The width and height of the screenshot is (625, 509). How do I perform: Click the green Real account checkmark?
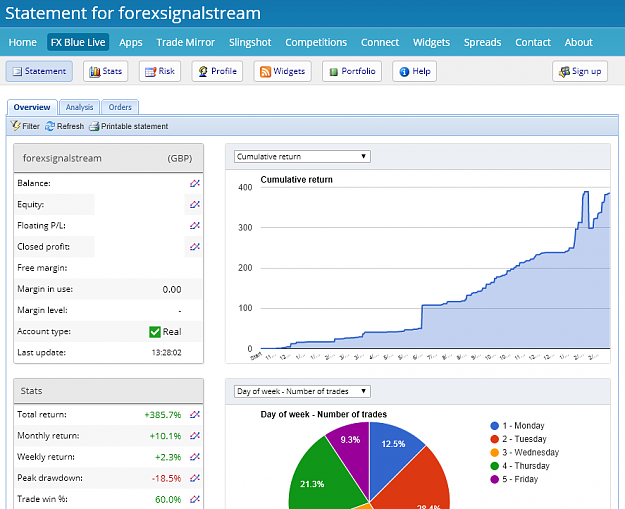pyautogui.click(x=155, y=332)
